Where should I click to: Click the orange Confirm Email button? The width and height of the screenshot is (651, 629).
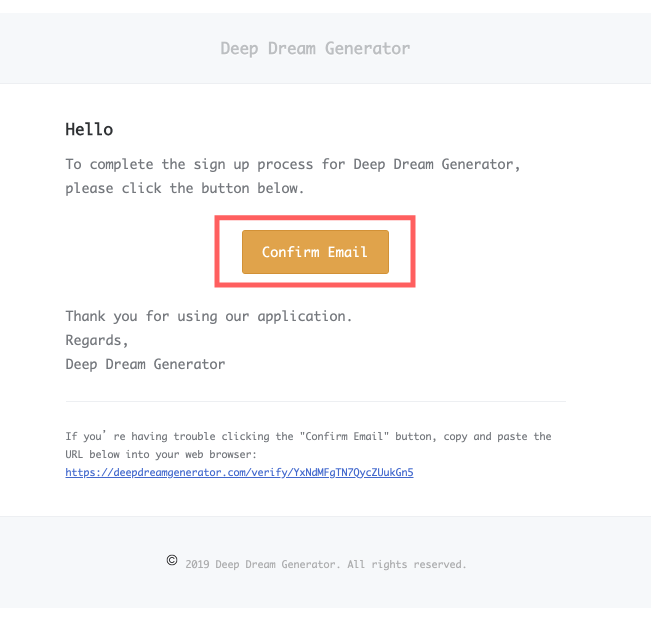pyautogui.click(x=315, y=252)
